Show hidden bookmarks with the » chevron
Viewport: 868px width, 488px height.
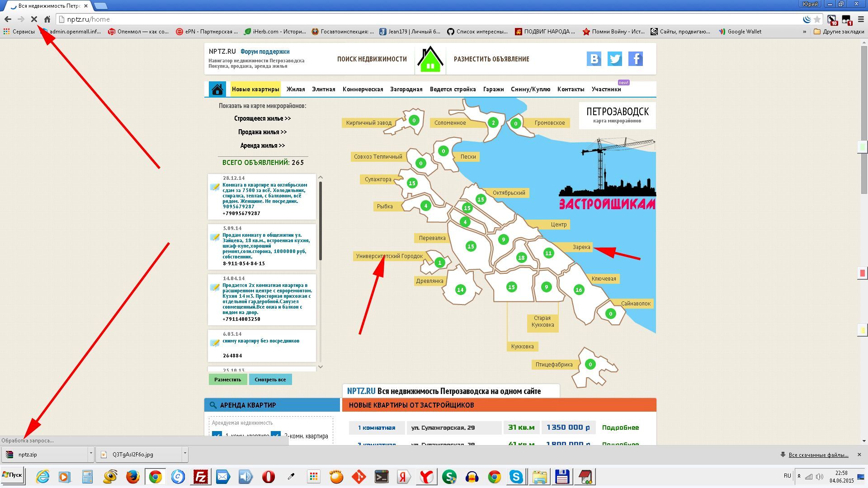point(804,32)
